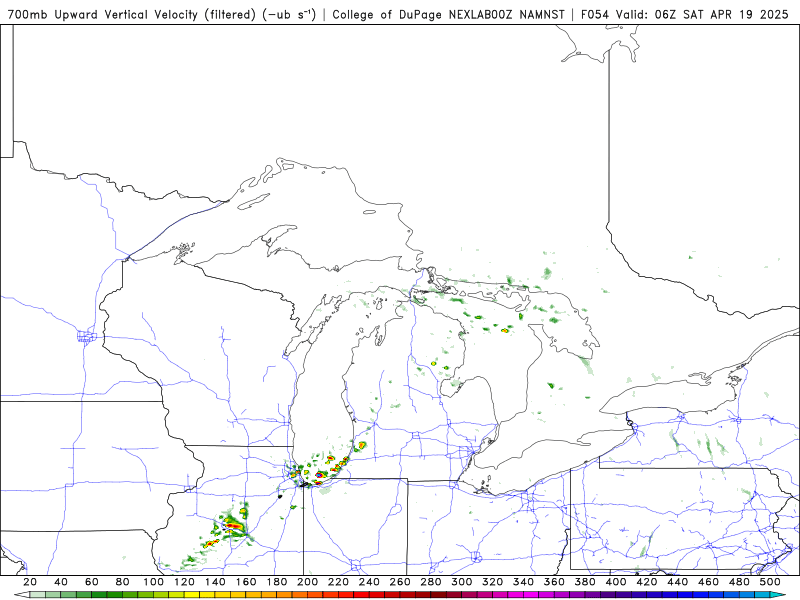Click the colorbar label "80"

click(122, 582)
